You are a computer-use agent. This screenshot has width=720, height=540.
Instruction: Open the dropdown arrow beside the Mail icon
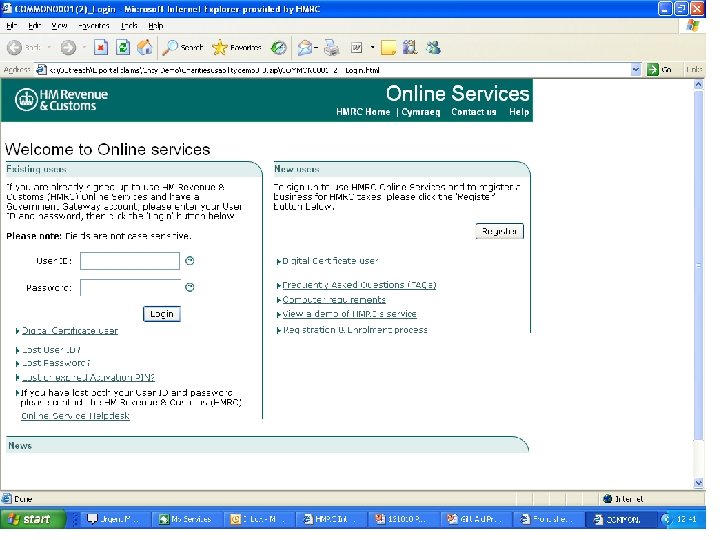[316, 47]
